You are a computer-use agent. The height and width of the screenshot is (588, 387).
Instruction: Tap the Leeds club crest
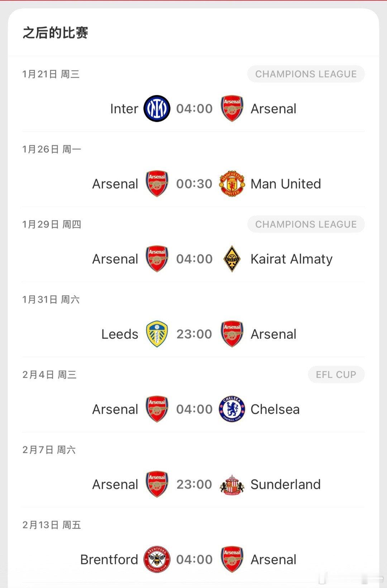click(x=157, y=334)
